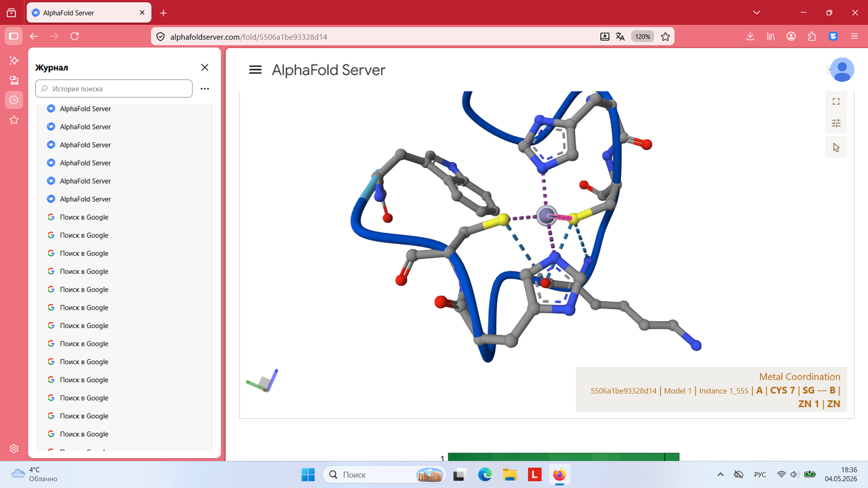
Task: Click the site security shield icon
Action: pyautogui.click(x=161, y=37)
